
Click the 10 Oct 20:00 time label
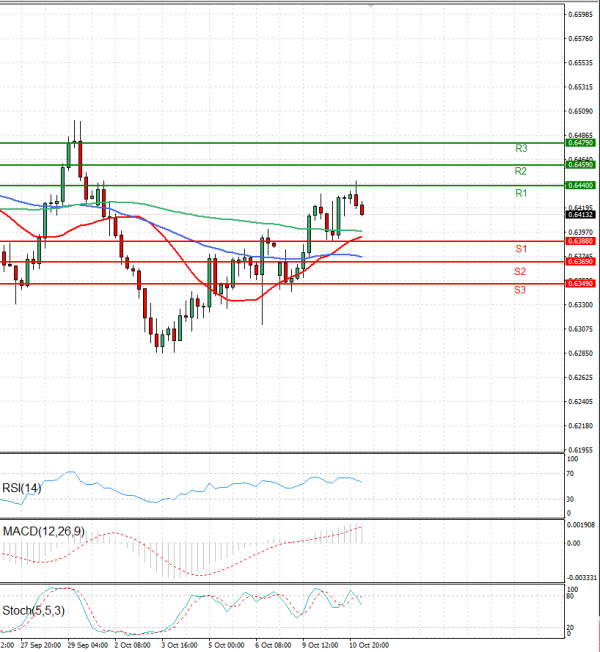click(369, 645)
